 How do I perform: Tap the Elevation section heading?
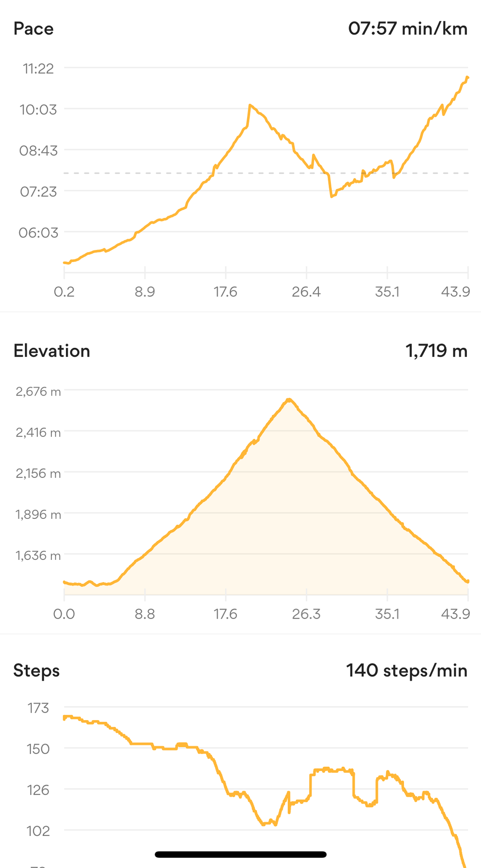[52, 351]
